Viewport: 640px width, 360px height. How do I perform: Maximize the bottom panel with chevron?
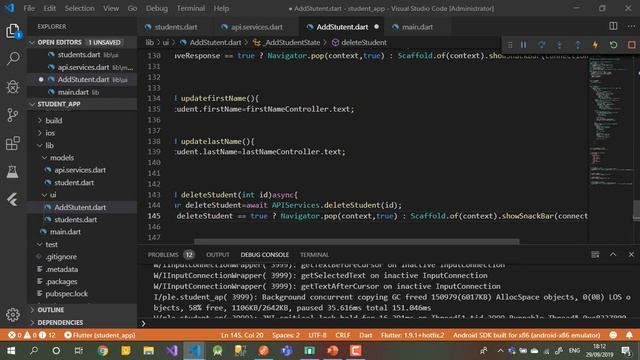613,254
